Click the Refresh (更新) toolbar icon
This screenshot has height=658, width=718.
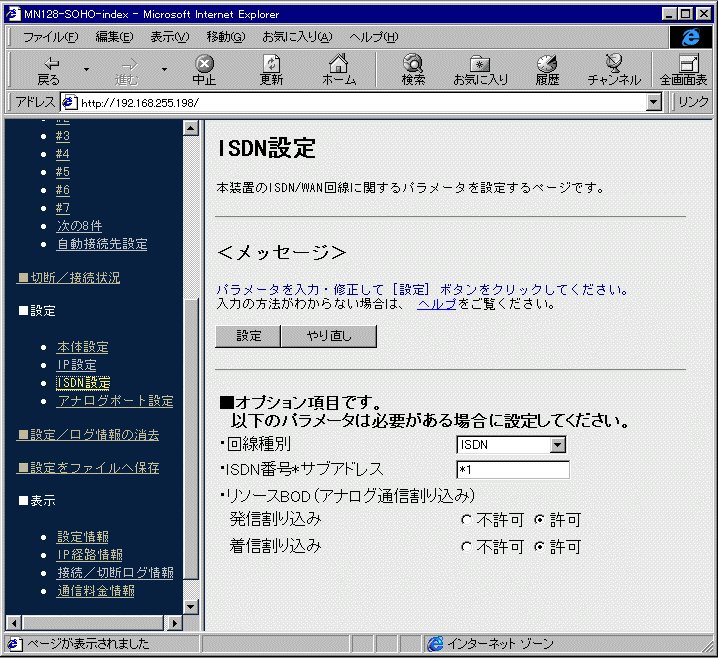[x=271, y=70]
